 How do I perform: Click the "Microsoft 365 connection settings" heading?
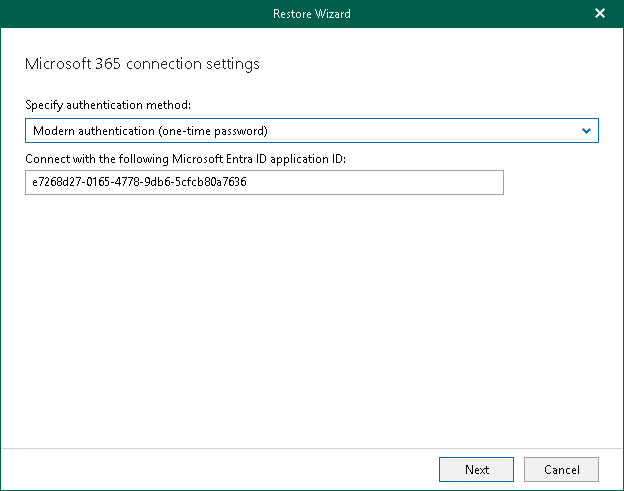(141, 64)
